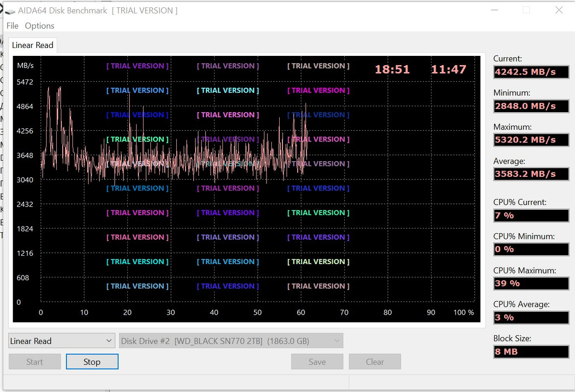
Task: Click the Clear button
Action: [x=375, y=362]
